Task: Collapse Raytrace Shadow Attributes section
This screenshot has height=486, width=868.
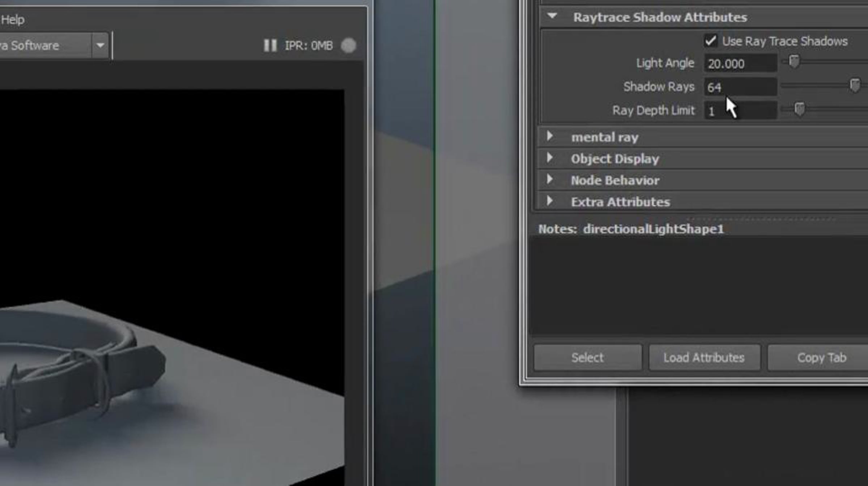Action: point(552,16)
